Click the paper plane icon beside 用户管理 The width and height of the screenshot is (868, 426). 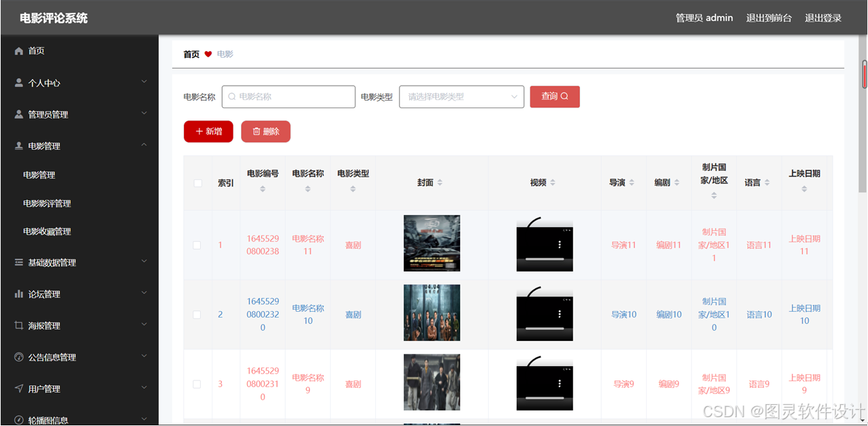pos(19,389)
